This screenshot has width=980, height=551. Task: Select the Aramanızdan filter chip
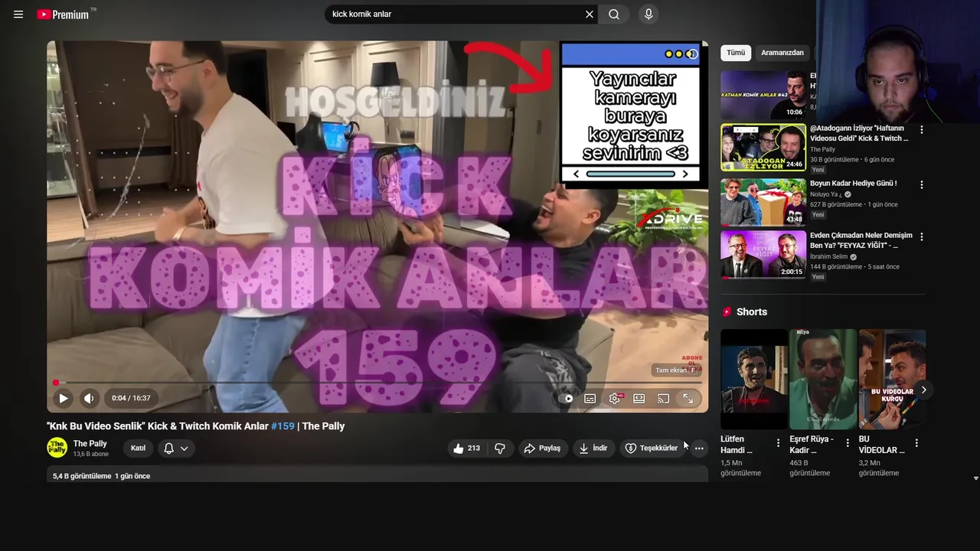(x=782, y=53)
